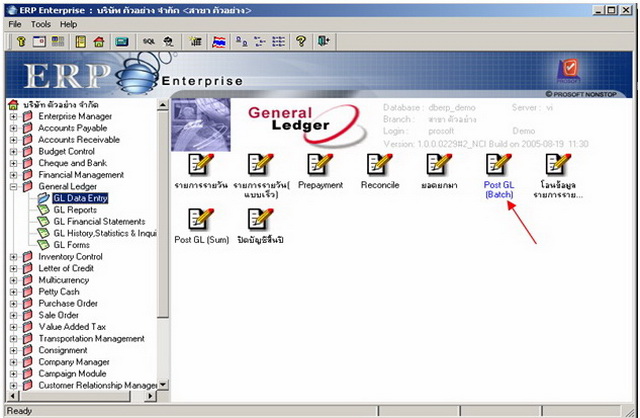The image size is (640, 418).
Task: Select the Multicurrency module
Action: (x=64, y=280)
